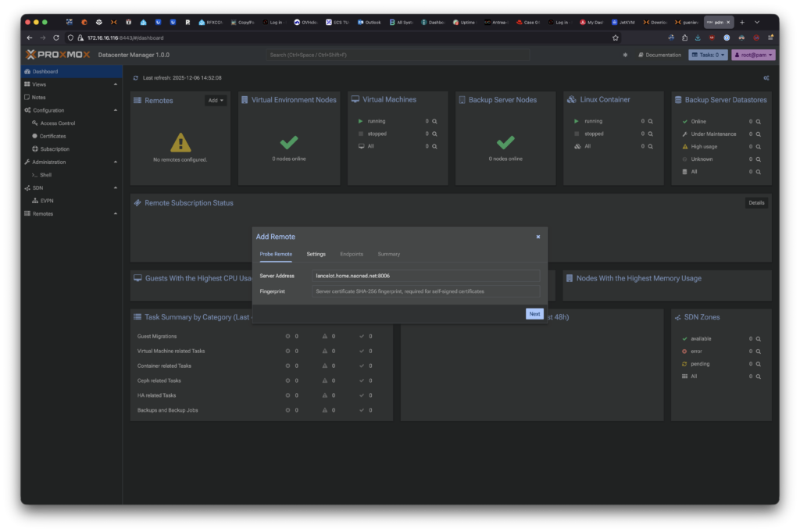Screen dimensions: 800x532
Task: Open the Tasks dropdown in header
Action: [x=708, y=55]
